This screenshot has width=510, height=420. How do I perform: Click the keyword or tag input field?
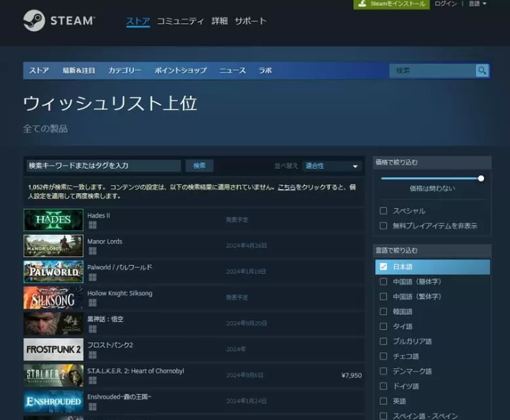(104, 166)
